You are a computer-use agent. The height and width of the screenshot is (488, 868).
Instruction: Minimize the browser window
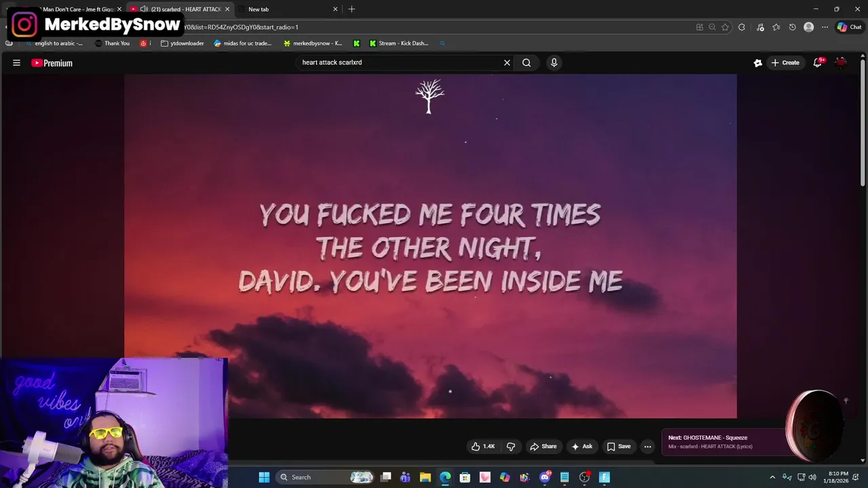[816, 9]
